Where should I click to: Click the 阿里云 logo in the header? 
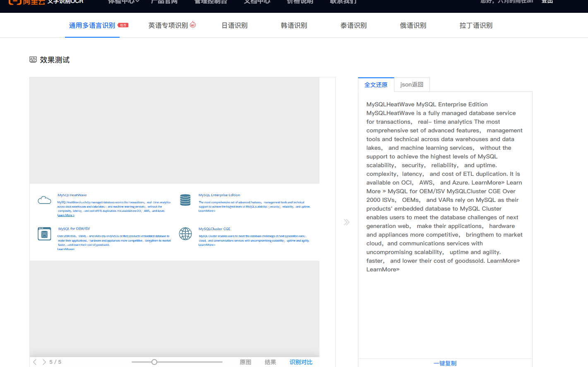[x=26, y=2]
